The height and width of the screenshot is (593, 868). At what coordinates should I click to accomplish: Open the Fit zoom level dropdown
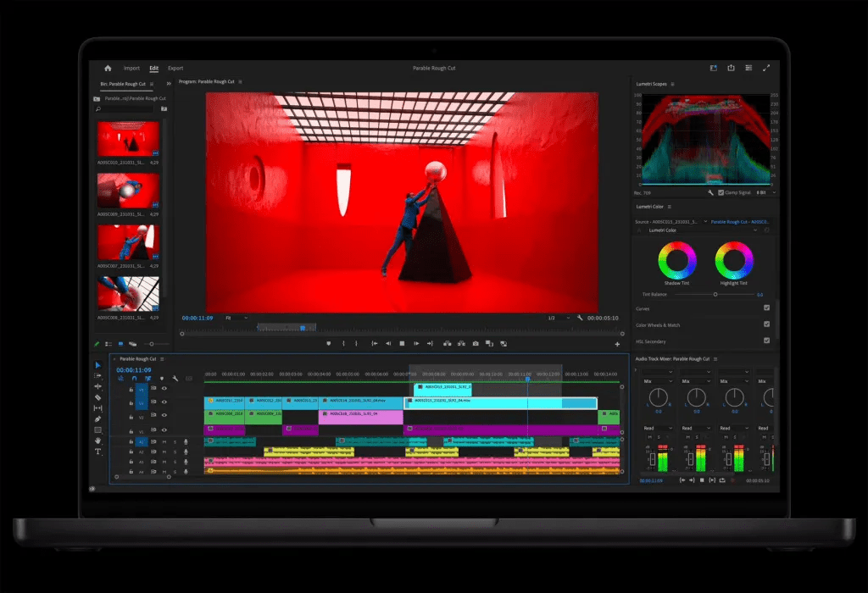(x=236, y=318)
